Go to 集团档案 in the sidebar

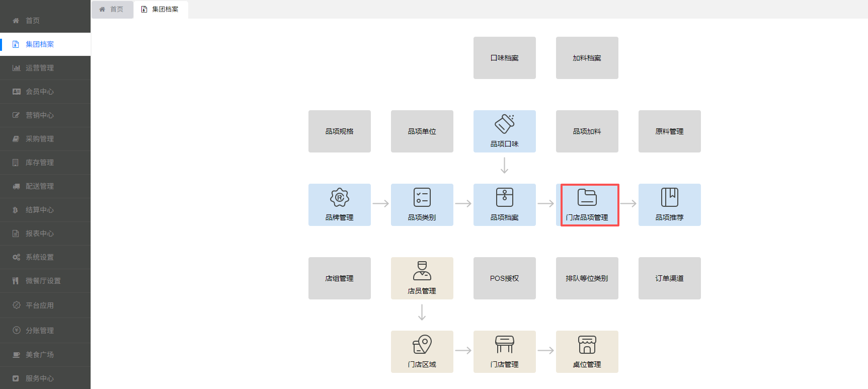coord(45,44)
